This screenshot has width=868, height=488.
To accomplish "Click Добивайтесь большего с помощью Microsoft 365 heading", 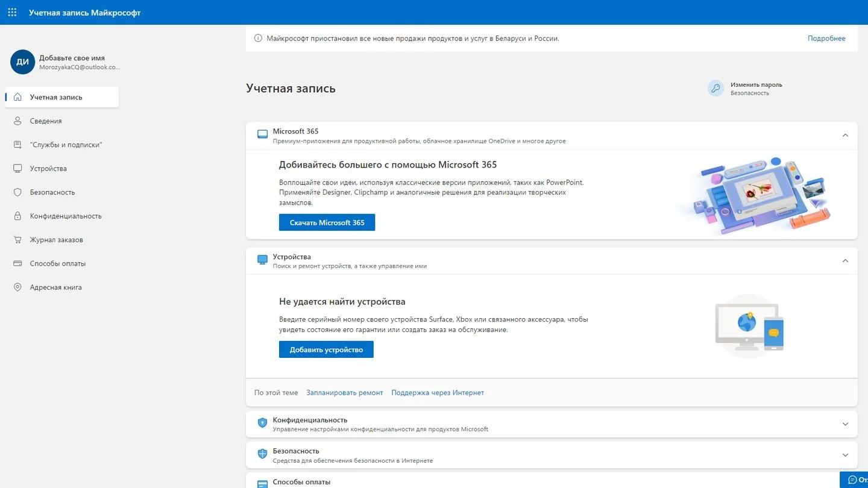I will (388, 164).
